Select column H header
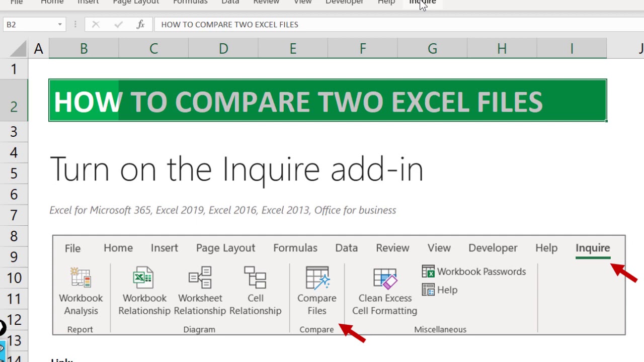 (502, 49)
